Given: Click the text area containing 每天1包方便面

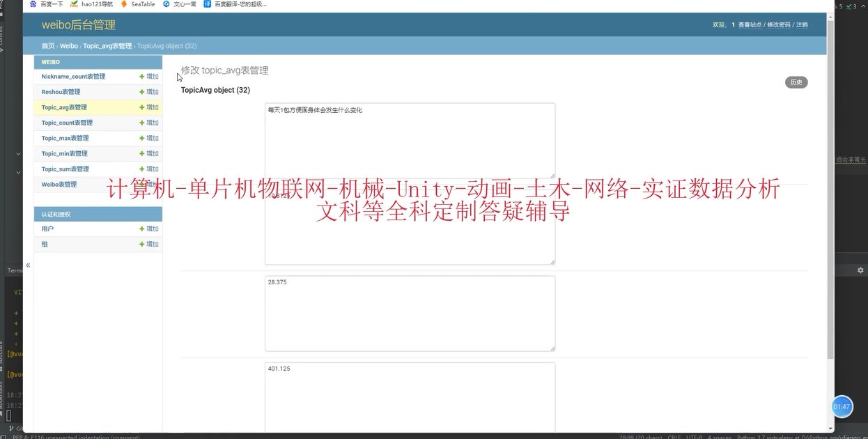Looking at the screenshot, I should click(410, 141).
